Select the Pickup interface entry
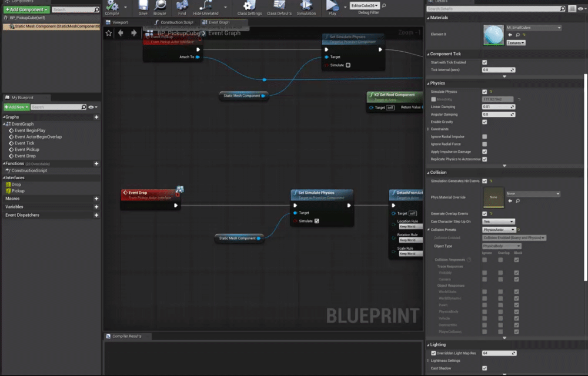This screenshot has width=588, height=376. (x=18, y=191)
